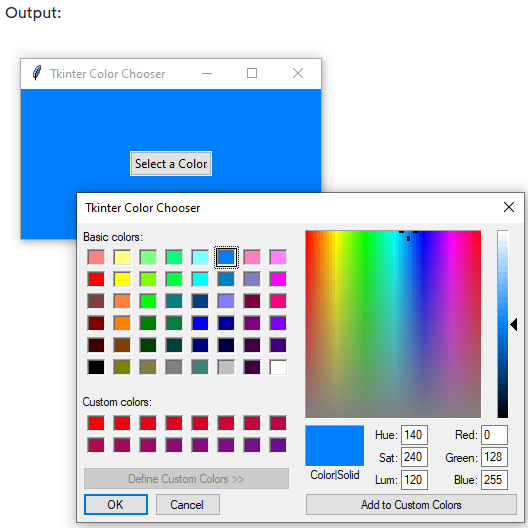
Task: Select the pure red basic color swatch
Action: (x=96, y=279)
